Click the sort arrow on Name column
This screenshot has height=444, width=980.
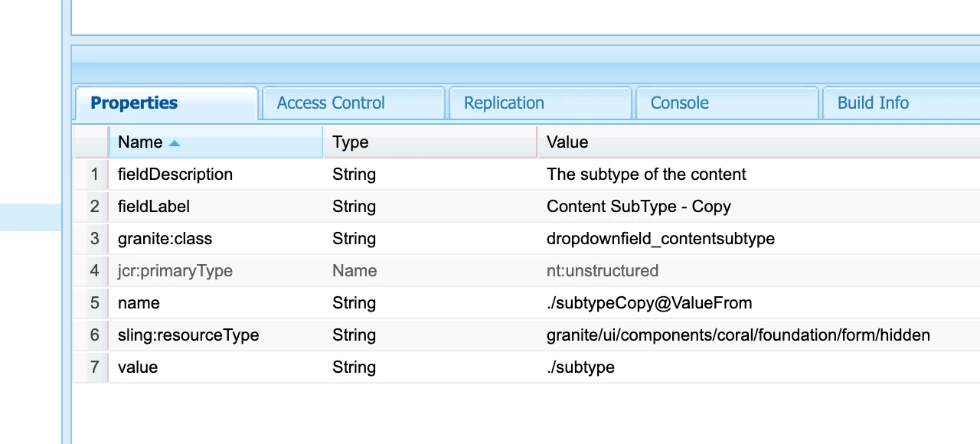(175, 143)
